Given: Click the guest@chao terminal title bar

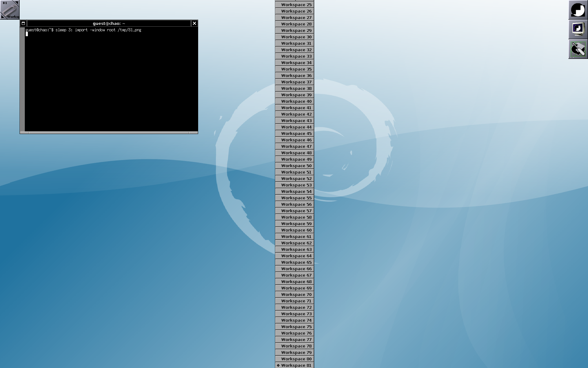Looking at the screenshot, I should tap(109, 23).
